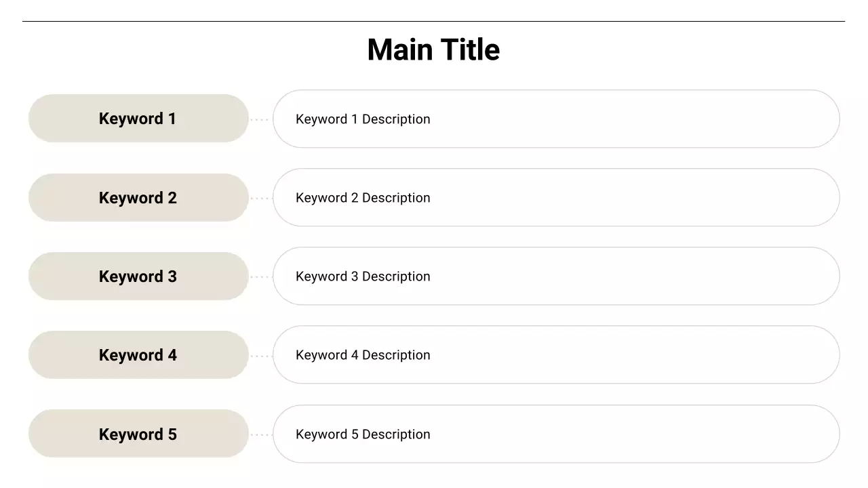868x488 pixels.
Task: Edit the Keyword 2 Description text
Action: pyautogui.click(x=363, y=198)
